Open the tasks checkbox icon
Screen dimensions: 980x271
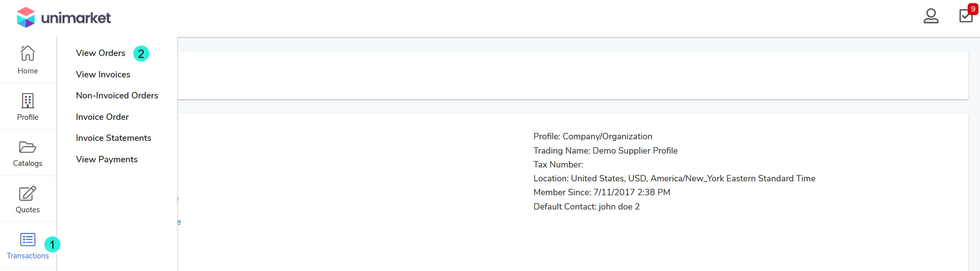(965, 17)
